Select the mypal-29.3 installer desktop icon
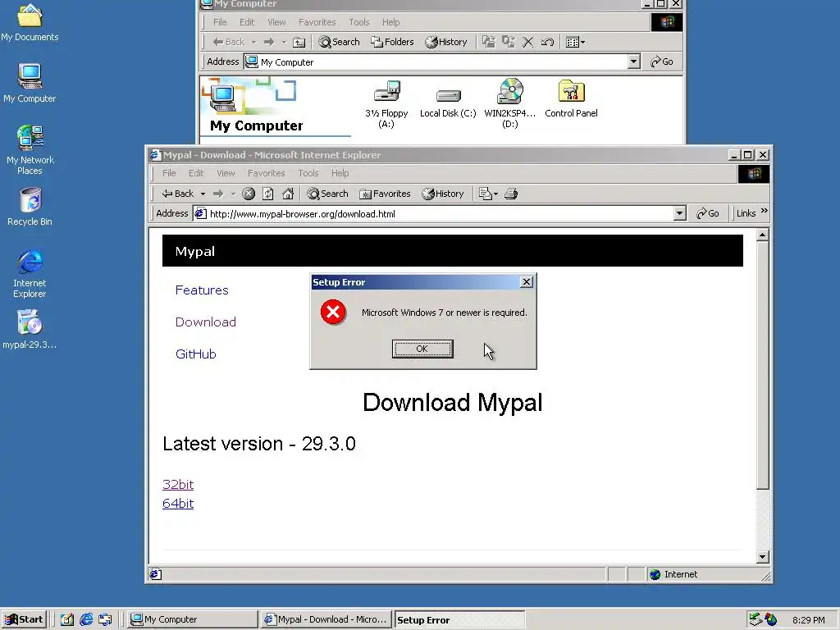840x630 pixels. [30, 330]
